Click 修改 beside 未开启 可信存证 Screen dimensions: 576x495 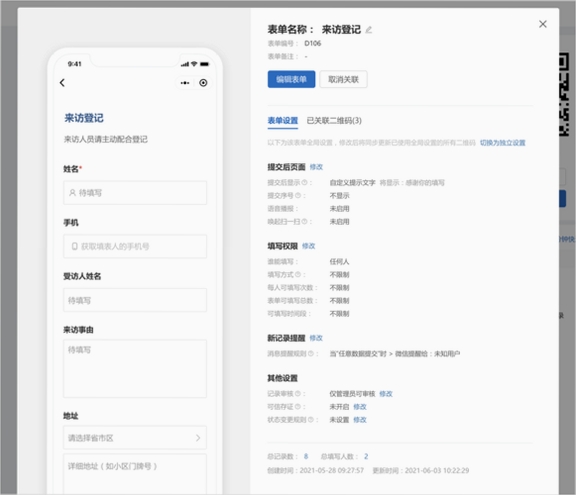click(x=360, y=407)
